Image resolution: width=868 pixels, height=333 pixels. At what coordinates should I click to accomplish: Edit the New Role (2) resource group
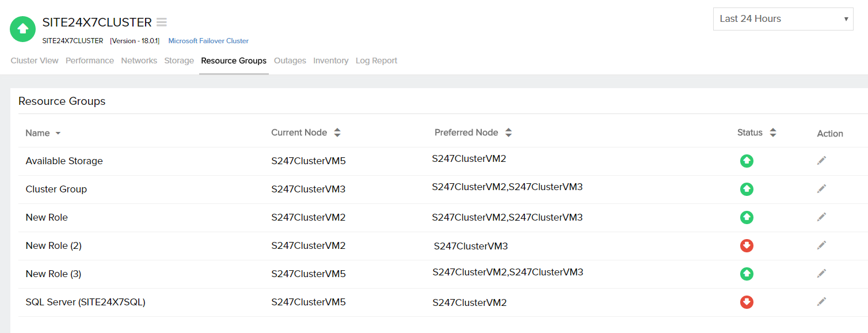point(821,245)
